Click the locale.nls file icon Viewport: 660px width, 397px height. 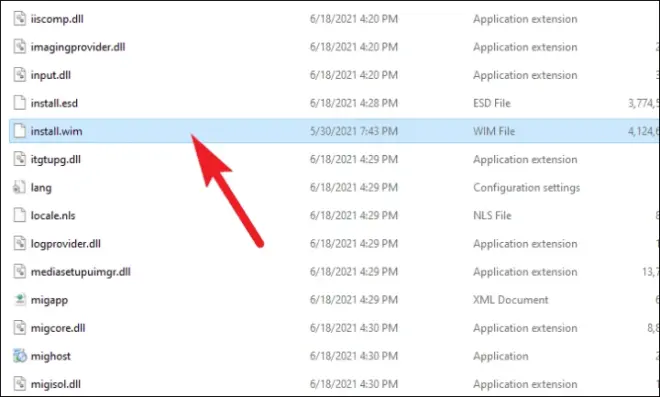click(x=19, y=215)
